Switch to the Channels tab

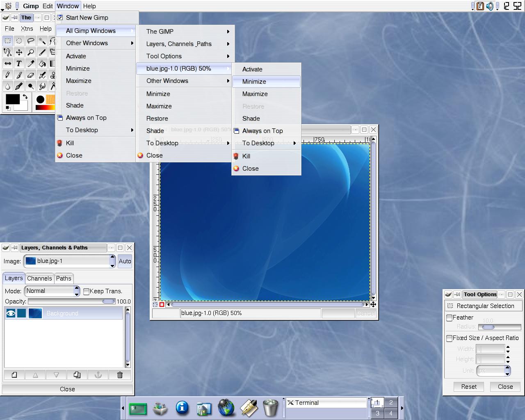pos(39,278)
